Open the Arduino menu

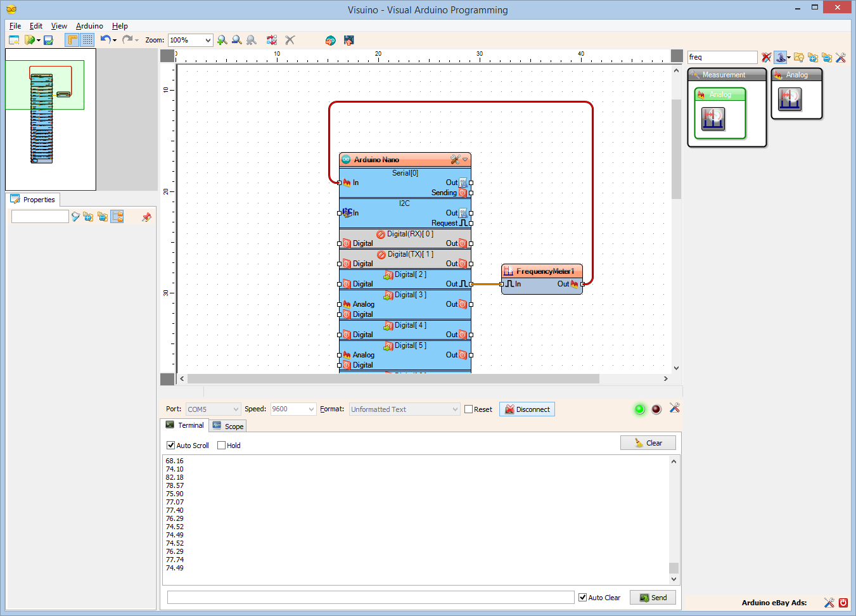[x=89, y=26]
